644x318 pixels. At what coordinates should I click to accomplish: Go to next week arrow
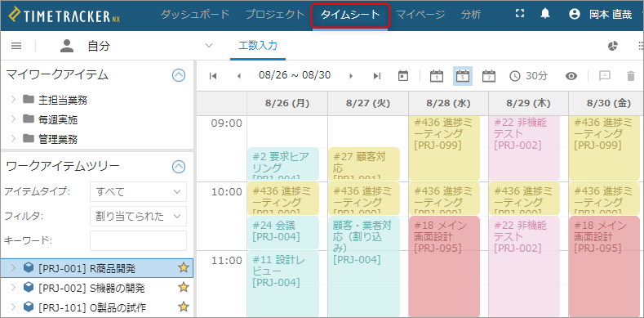click(351, 76)
